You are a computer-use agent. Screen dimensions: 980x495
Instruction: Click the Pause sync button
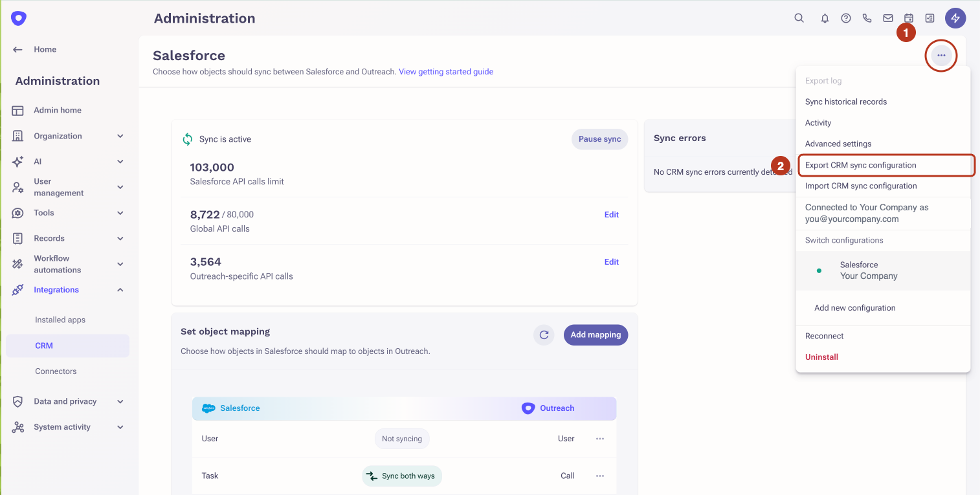pyautogui.click(x=599, y=139)
